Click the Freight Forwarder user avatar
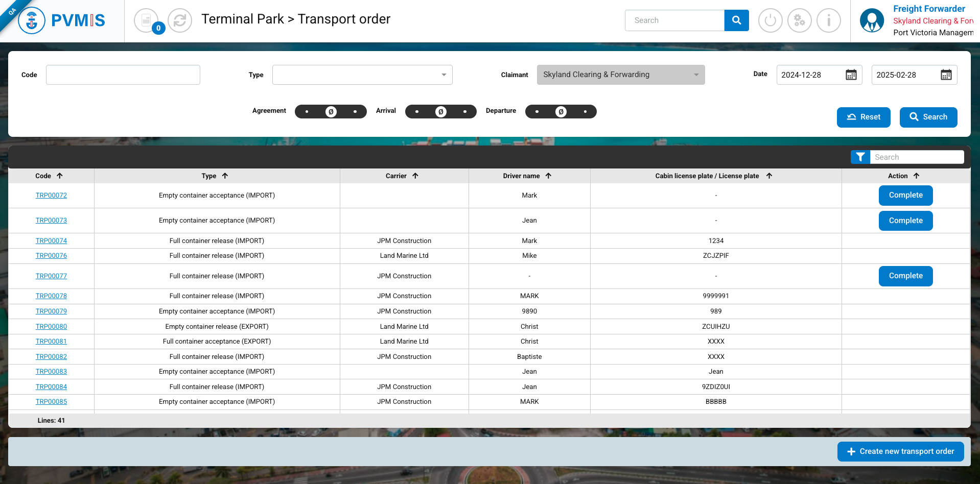This screenshot has height=484, width=980. (872, 20)
